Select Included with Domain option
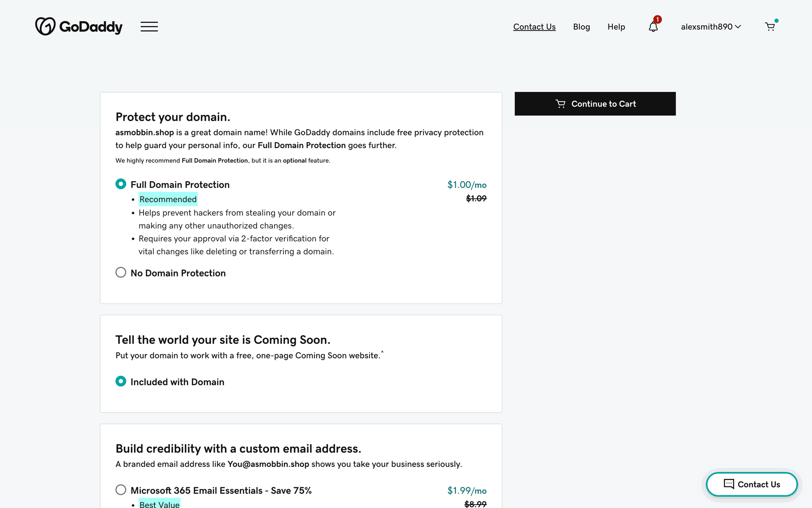 pos(121,381)
